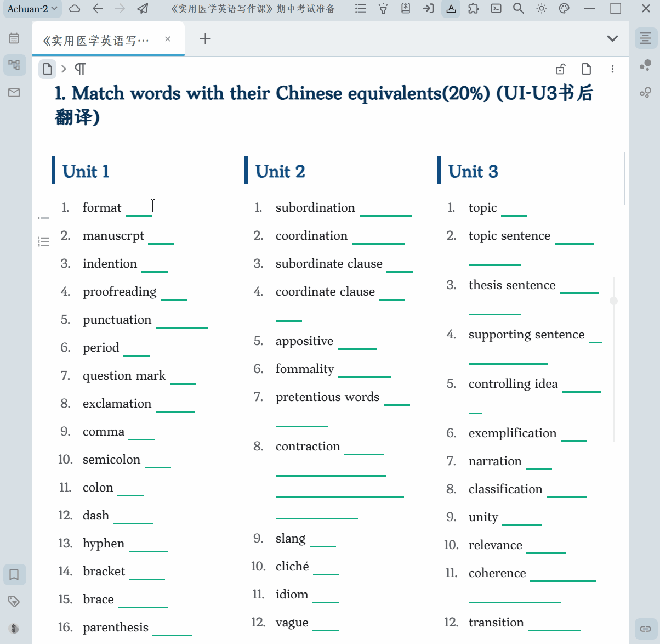Open the puzzle-piece plugins icon

click(x=473, y=9)
